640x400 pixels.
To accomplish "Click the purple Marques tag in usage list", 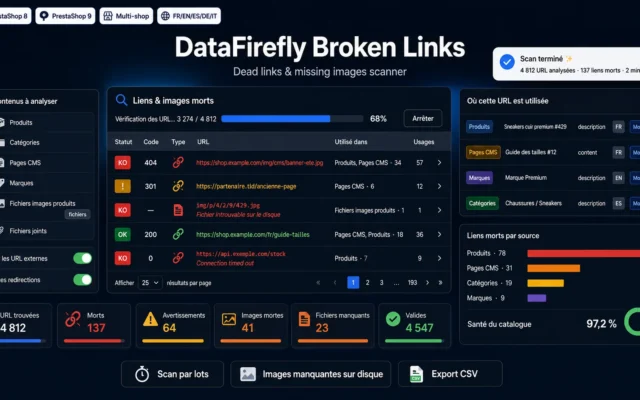I will 479,178.
